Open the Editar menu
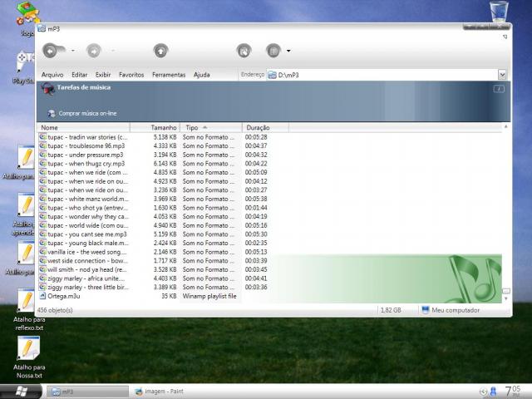Image resolution: width=532 pixels, height=399 pixels. [x=80, y=75]
